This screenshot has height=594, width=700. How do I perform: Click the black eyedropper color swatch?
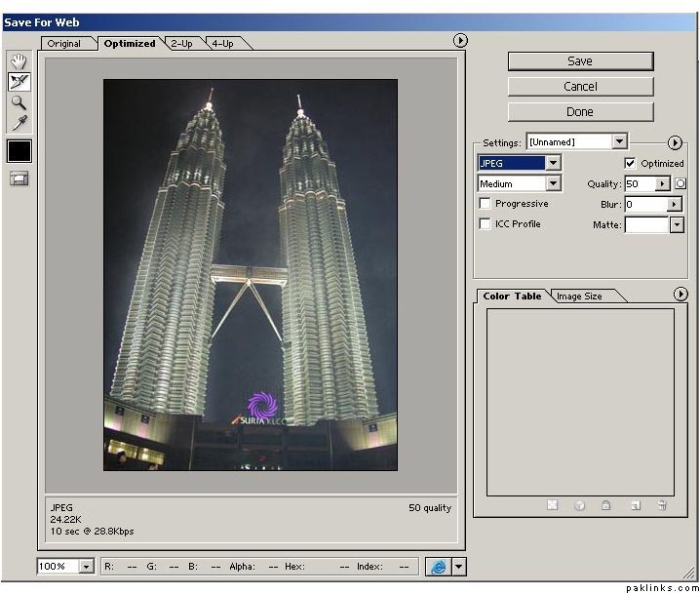(x=19, y=150)
